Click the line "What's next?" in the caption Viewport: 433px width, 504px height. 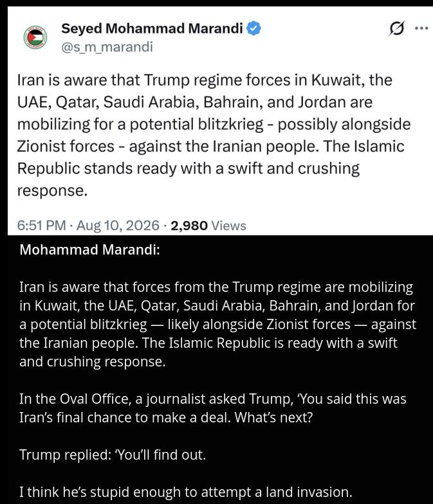273,418
